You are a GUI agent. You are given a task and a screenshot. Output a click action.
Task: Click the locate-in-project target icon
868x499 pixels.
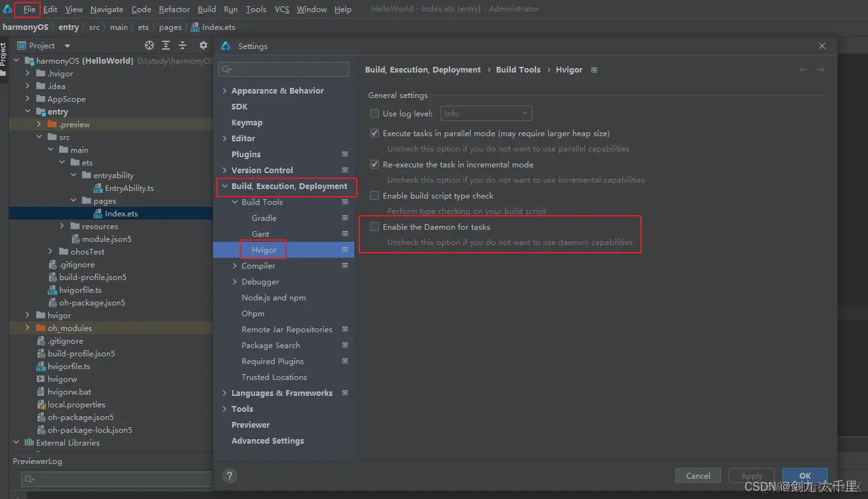149,45
